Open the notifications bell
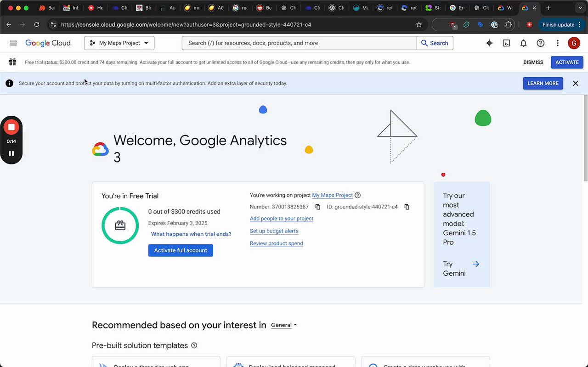Screen dimensions: 588x367 [523, 43]
